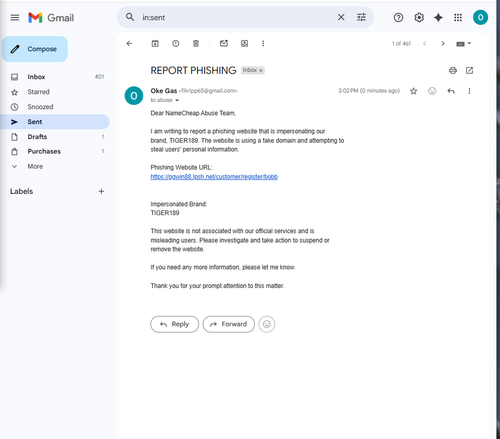
Task: Clear the search with the X icon
Action: pos(341,17)
